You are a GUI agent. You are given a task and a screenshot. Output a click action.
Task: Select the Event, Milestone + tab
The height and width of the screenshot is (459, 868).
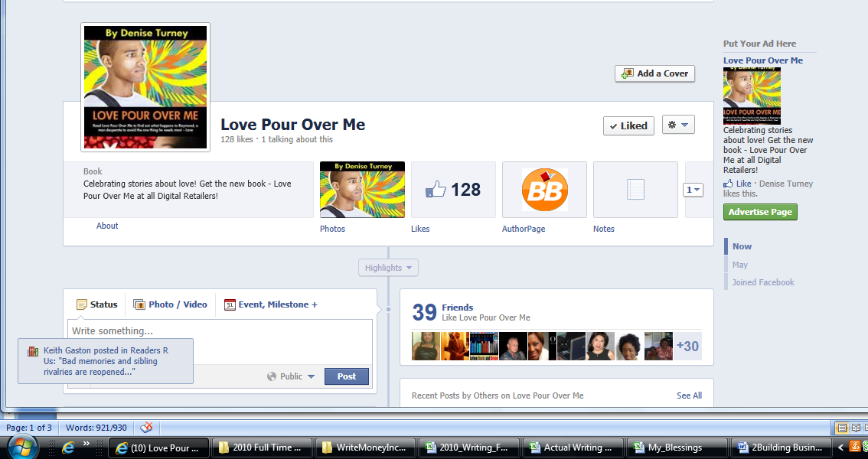pos(271,304)
